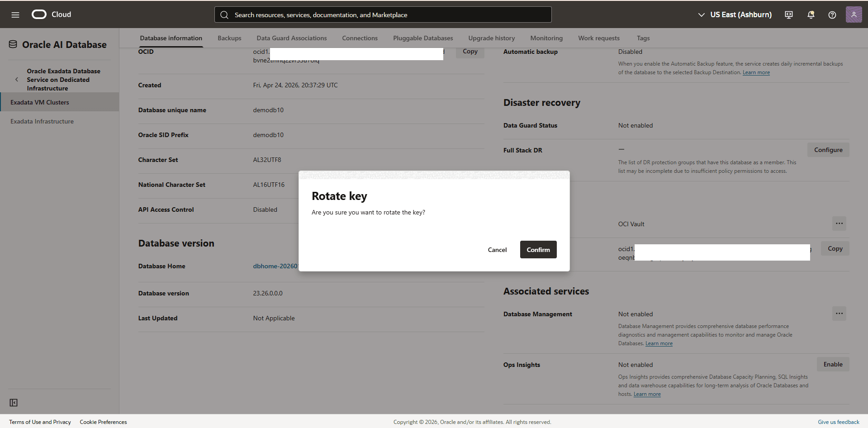Collapse the sidebar panel icon

click(x=14, y=403)
